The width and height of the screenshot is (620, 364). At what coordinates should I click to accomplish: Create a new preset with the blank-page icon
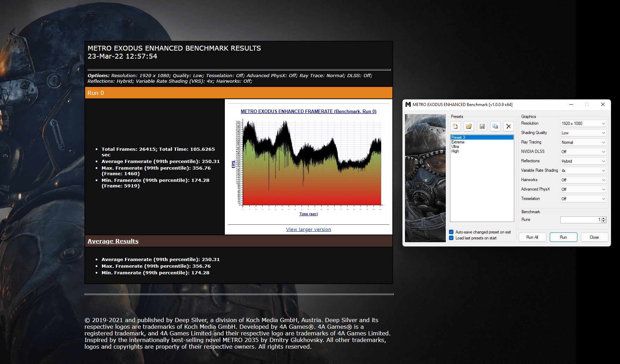[455, 126]
